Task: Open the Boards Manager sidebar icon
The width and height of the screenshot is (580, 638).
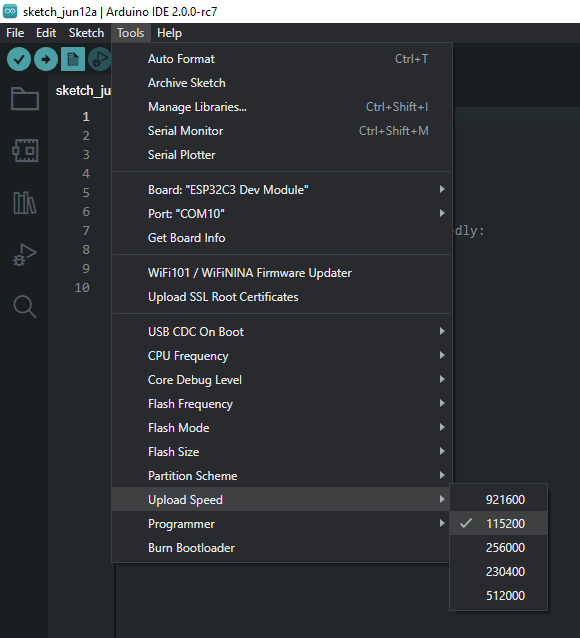Action: [25, 151]
